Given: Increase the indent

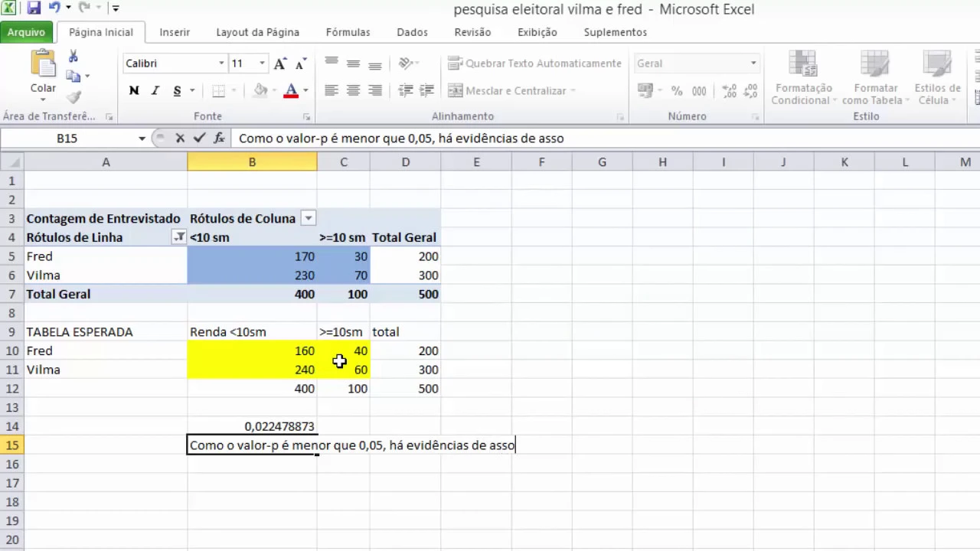Looking at the screenshot, I should tap(427, 90).
